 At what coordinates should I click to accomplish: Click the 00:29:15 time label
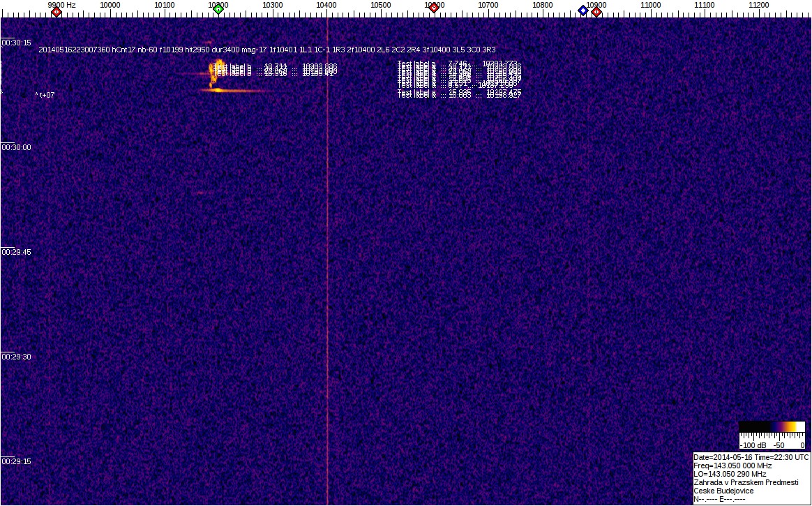17,461
